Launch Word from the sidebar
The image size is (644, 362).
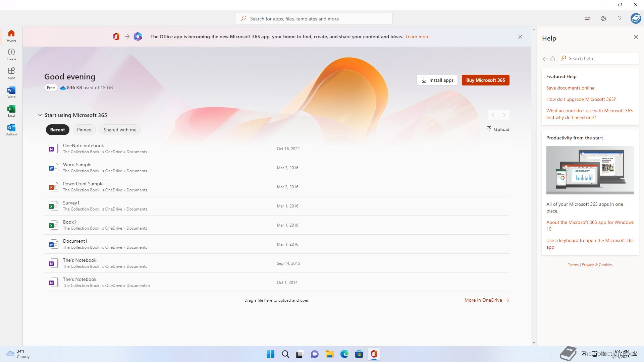pos(11,92)
